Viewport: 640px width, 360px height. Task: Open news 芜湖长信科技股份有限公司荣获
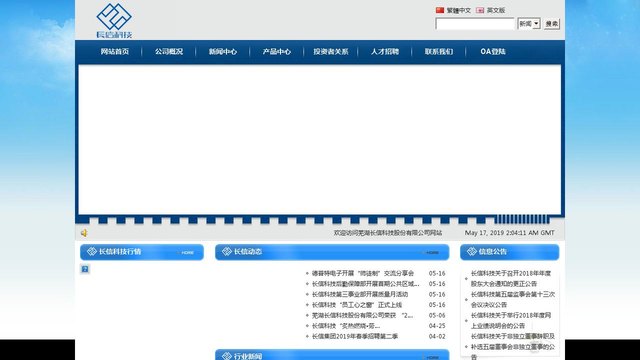(x=362, y=315)
